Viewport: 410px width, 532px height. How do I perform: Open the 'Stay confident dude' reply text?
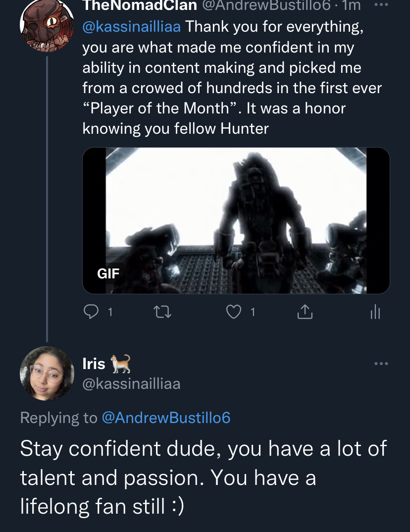[x=204, y=477]
